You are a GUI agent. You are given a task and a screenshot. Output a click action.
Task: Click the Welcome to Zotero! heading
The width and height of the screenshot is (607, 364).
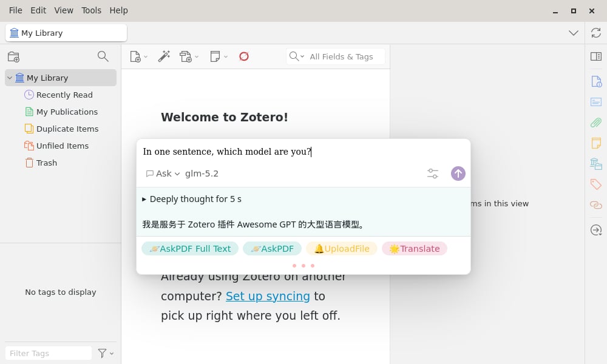[x=225, y=117]
